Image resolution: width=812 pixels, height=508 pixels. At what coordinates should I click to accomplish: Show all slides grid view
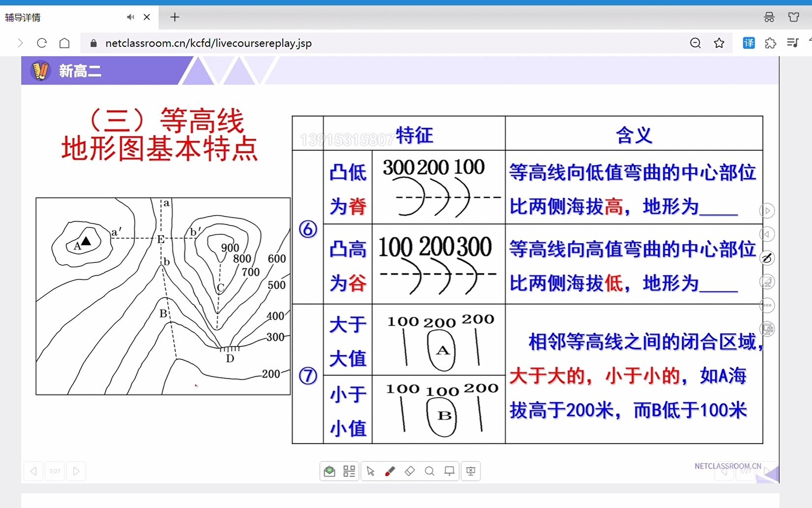(x=349, y=471)
